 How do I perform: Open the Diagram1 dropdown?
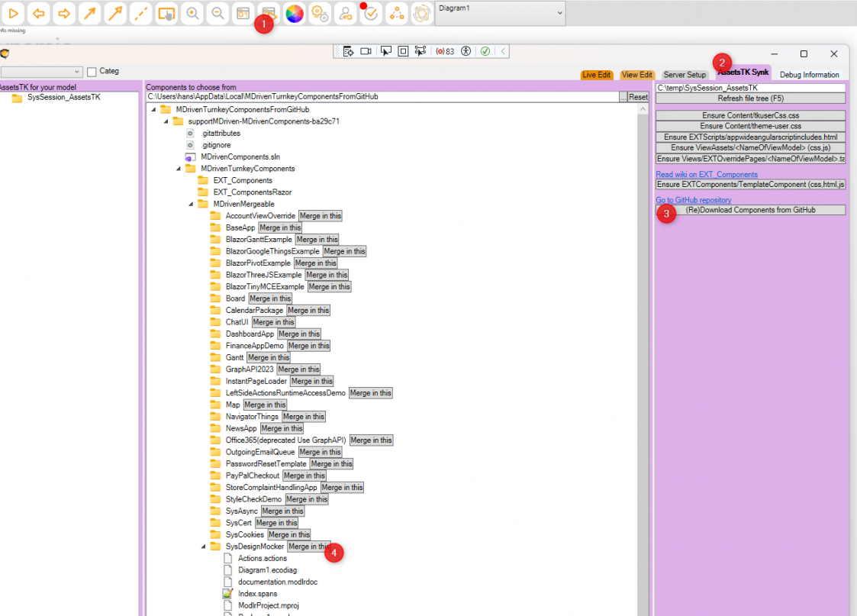click(x=500, y=13)
